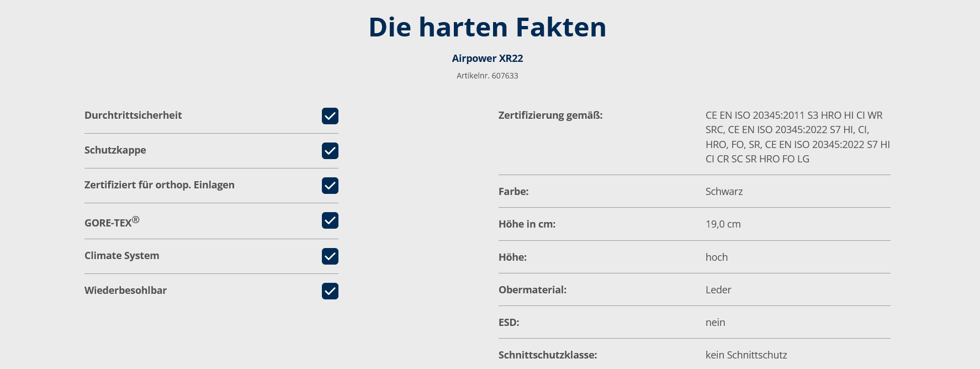Click the 'Farbe:' label
980x369 pixels.
[x=513, y=191]
